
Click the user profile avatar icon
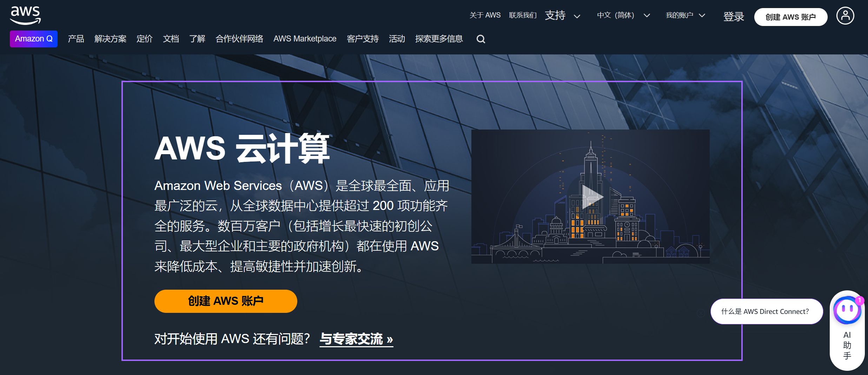pyautogui.click(x=845, y=16)
